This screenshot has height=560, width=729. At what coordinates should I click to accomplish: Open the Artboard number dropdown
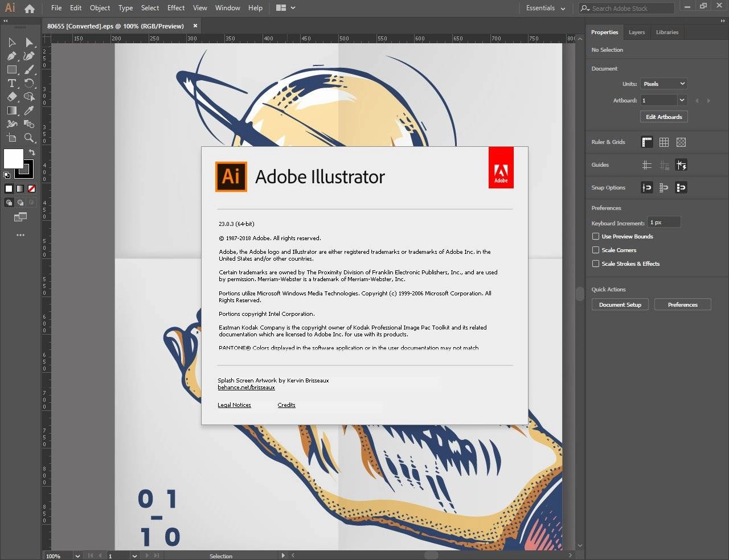[682, 100]
